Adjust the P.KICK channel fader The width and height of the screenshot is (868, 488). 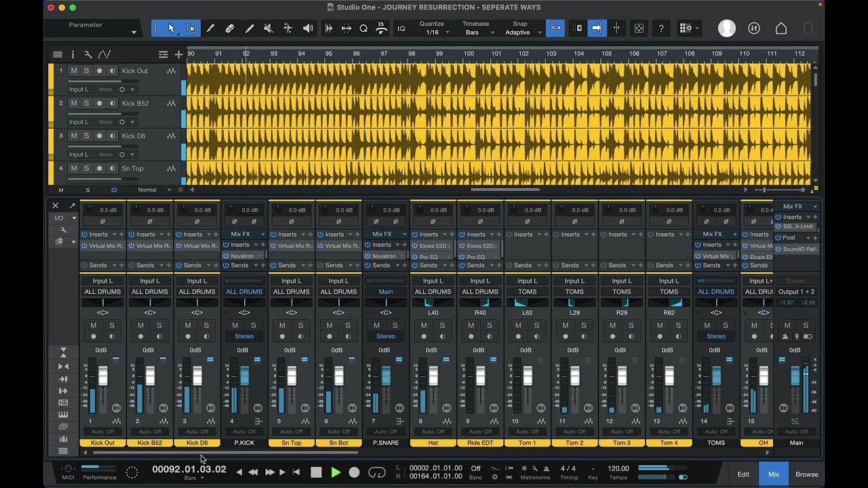(244, 376)
